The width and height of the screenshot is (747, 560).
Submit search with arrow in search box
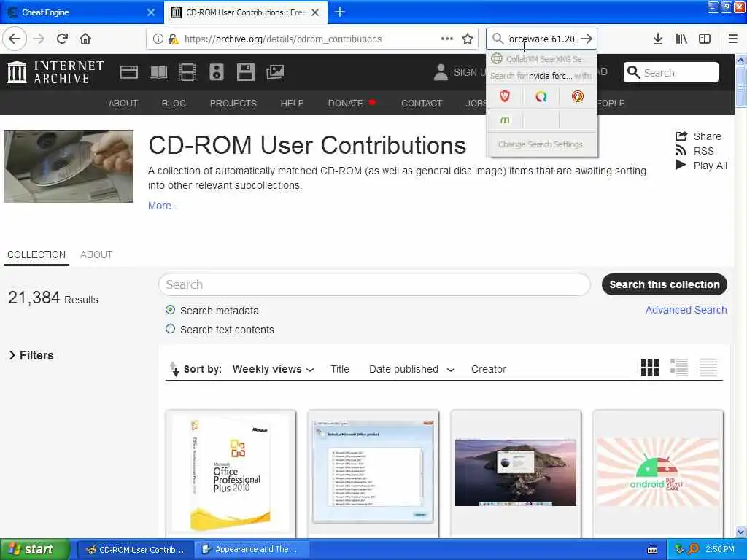[587, 39]
